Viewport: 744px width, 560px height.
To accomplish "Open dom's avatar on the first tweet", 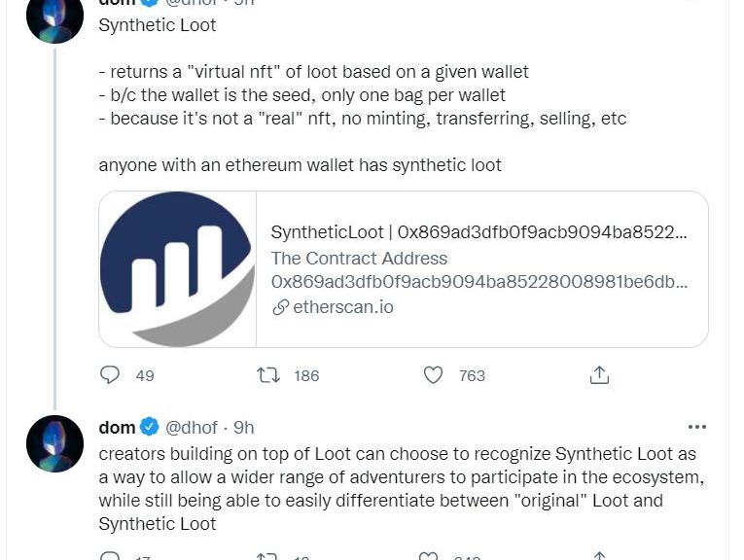I will pyautogui.click(x=54, y=17).
